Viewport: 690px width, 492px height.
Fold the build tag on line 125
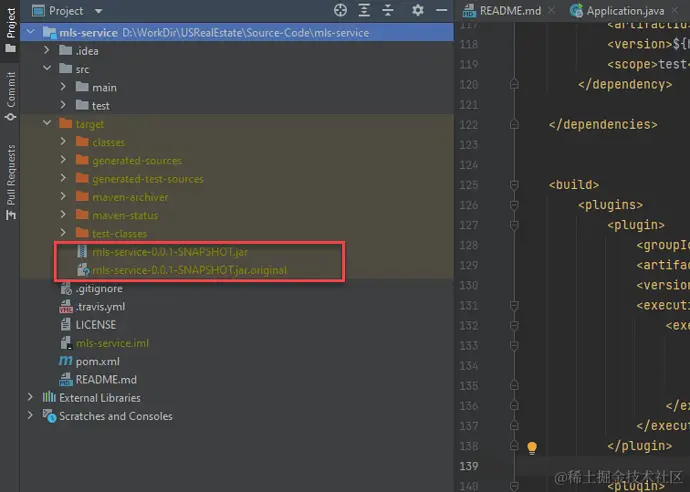pos(514,184)
